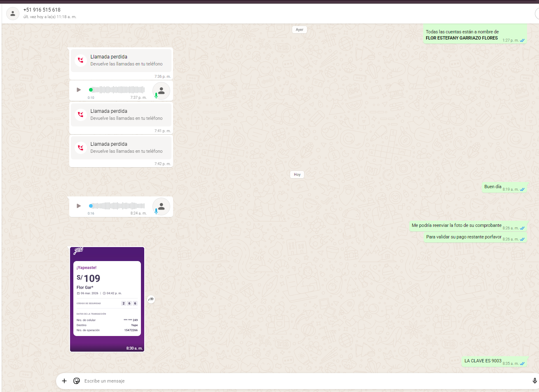Click missed call icon at 7:36 p. m.

click(81, 60)
